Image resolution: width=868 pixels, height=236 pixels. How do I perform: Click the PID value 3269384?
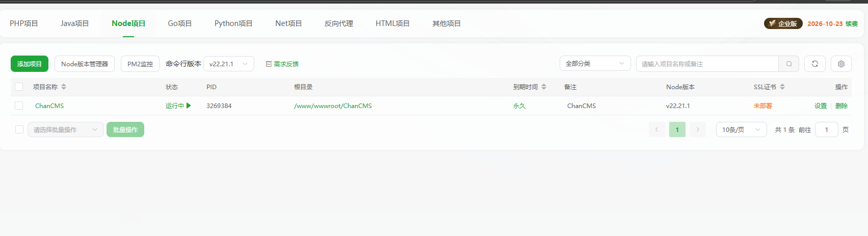click(219, 106)
